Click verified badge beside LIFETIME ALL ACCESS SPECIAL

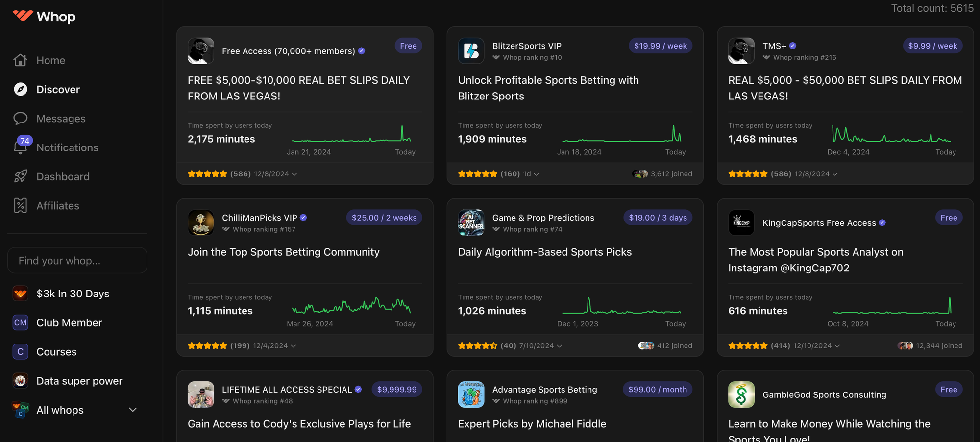pyautogui.click(x=358, y=389)
